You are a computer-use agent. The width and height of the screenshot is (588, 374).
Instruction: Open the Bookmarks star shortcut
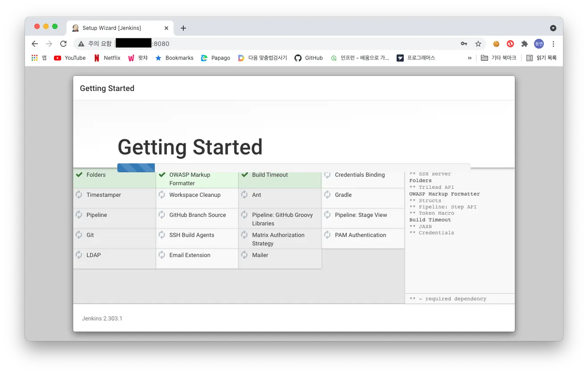click(174, 58)
